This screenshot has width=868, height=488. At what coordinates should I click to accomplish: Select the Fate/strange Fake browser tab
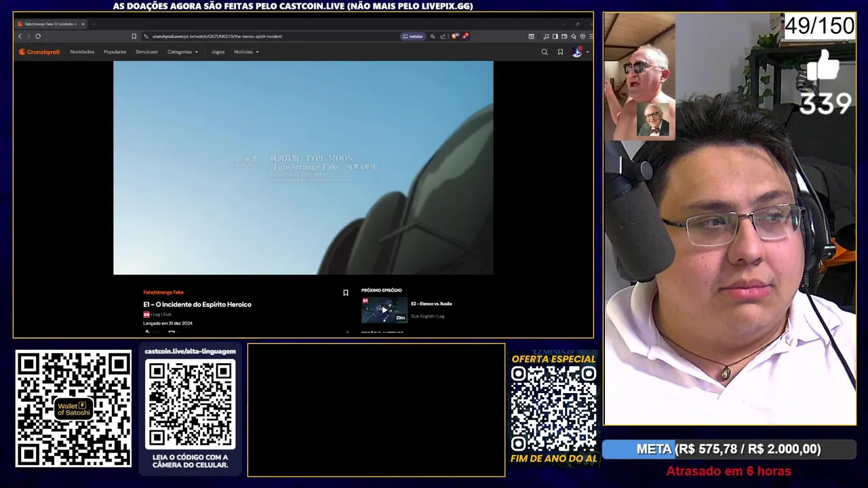(x=51, y=24)
